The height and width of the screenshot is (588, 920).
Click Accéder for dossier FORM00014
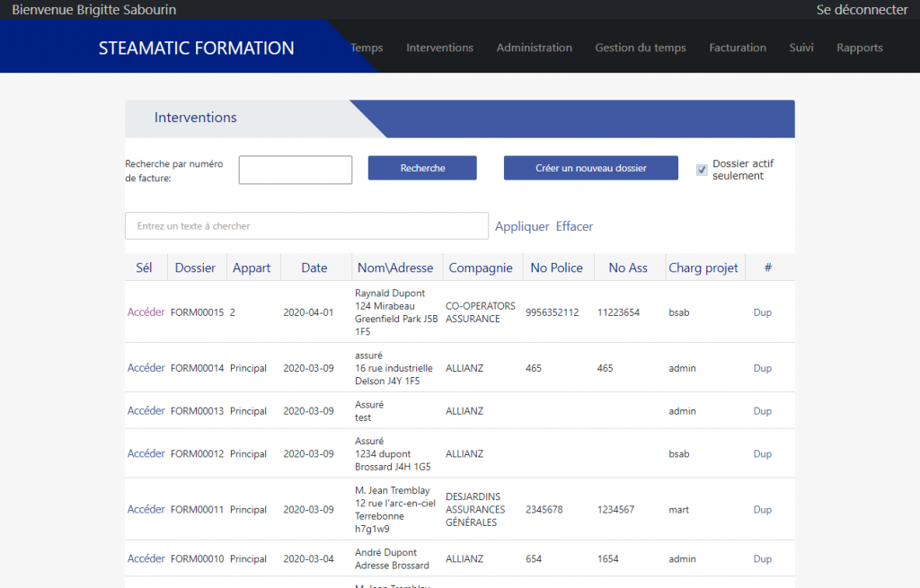(x=146, y=368)
